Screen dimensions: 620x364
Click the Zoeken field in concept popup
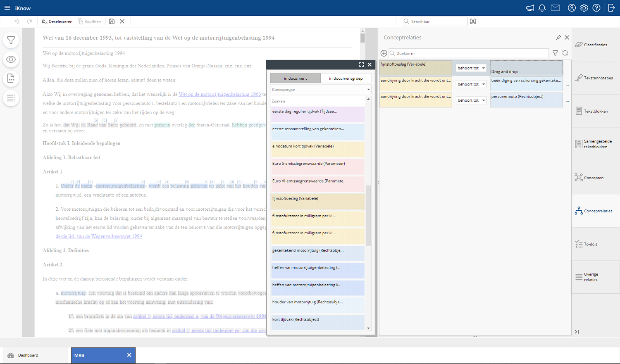tap(318, 101)
